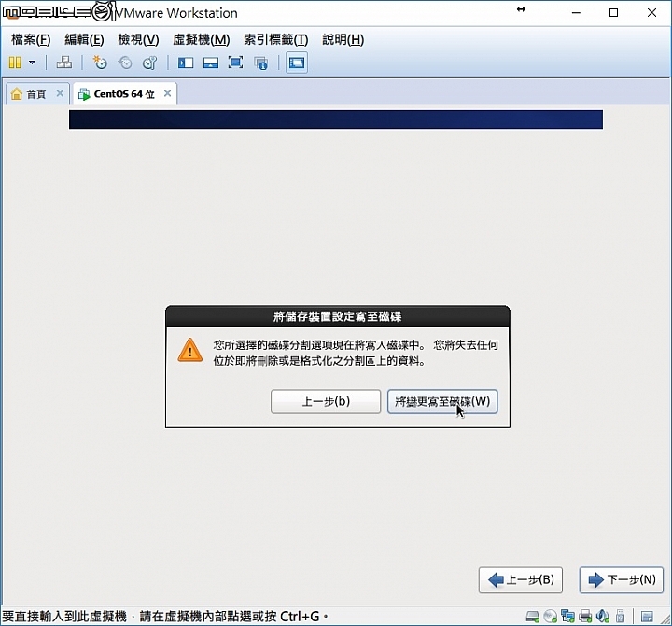Click the 將儲存裝置設定寫至磁碟 dialog title bar

(x=338, y=316)
